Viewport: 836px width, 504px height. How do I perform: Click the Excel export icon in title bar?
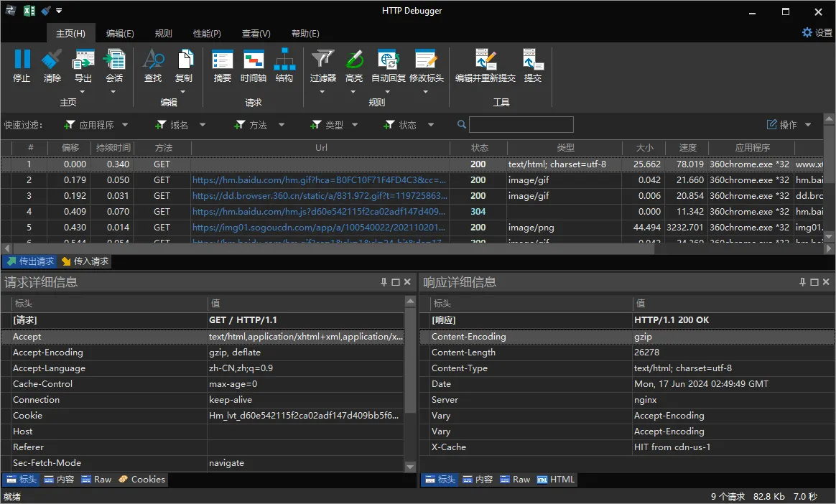point(29,11)
